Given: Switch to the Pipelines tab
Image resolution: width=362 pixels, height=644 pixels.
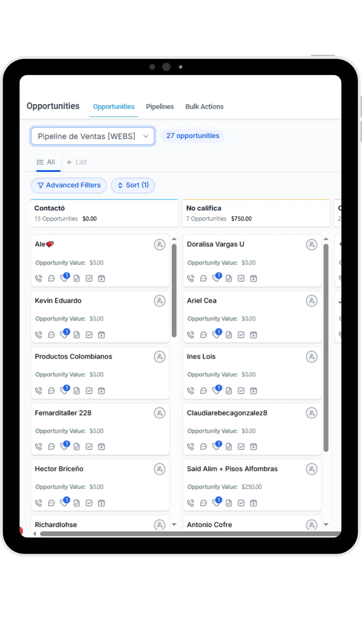Looking at the screenshot, I should coord(160,107).
